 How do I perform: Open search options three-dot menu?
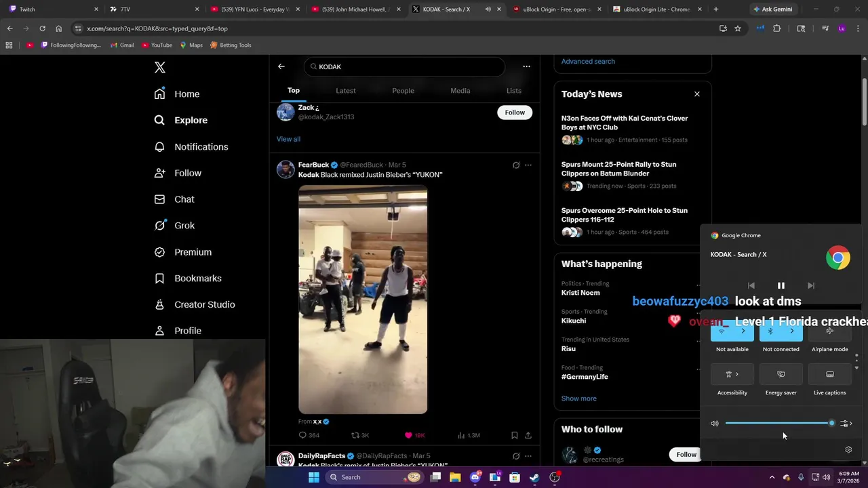coord(526,66)
